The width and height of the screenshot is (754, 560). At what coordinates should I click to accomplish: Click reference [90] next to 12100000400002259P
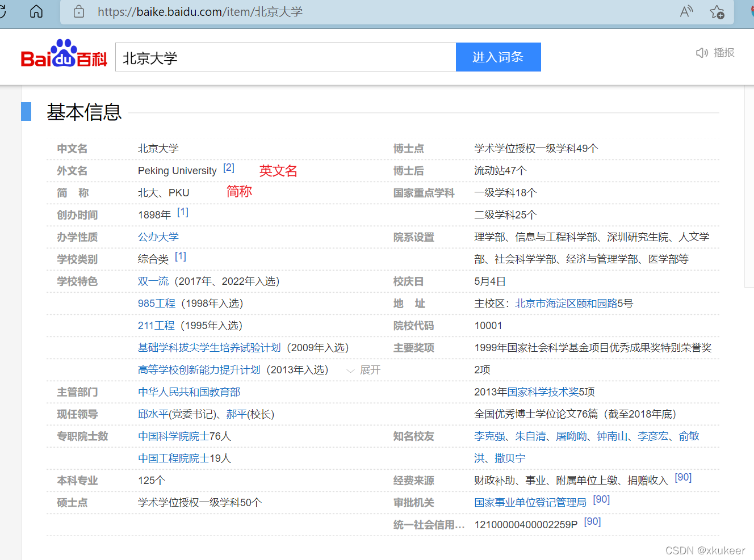tap(592, 522)
